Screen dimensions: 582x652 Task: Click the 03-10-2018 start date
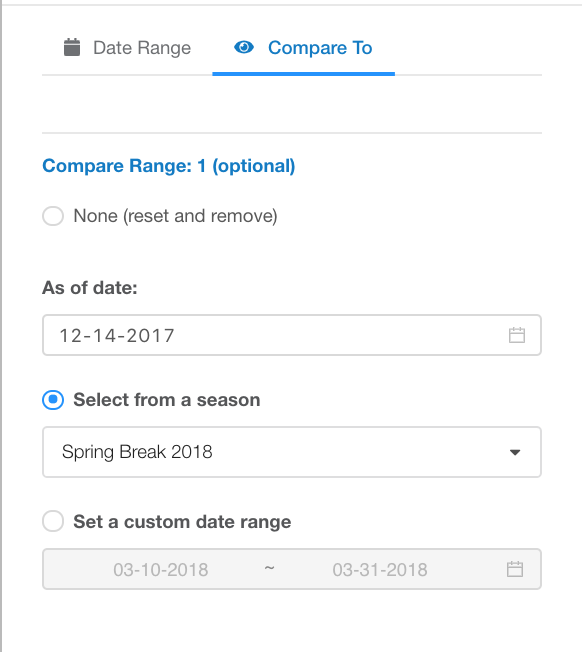pos(160,570)
